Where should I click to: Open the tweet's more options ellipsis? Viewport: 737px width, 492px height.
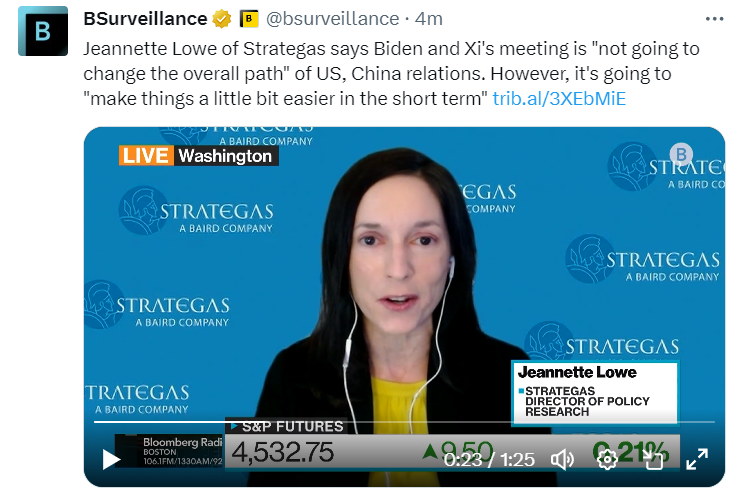coord(714,19)
